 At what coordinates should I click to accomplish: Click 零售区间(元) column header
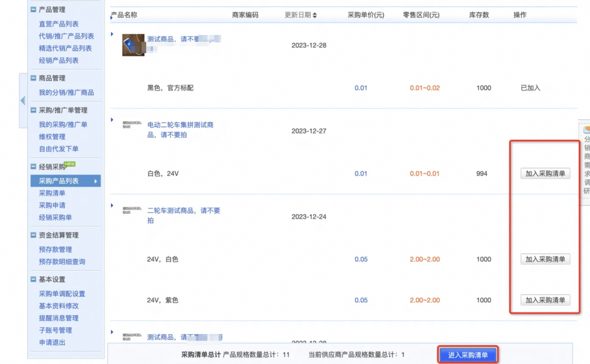click(421, 15)
